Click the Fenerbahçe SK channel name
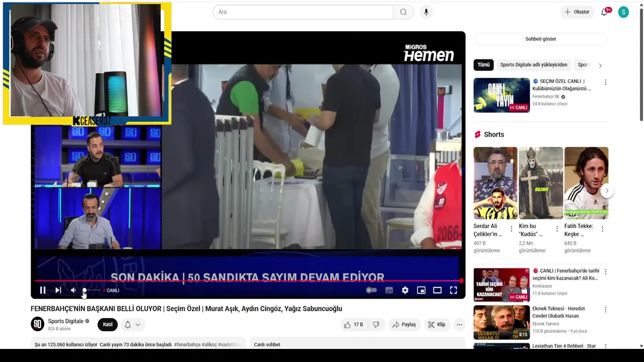This screenshot has width=644, height=362. pyautogui.click(x=546, y=97)
